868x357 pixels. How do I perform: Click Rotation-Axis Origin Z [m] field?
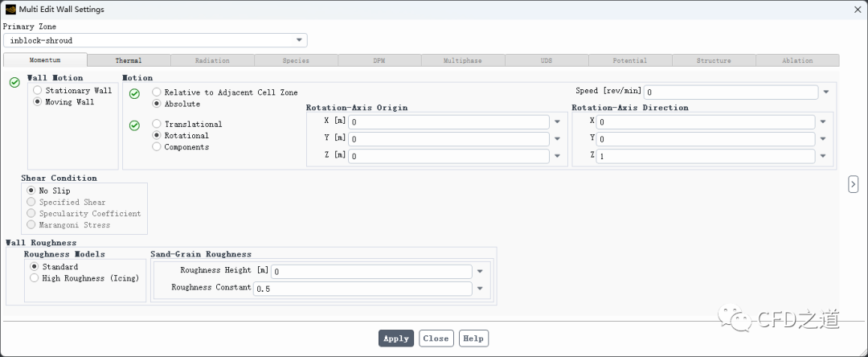pyautogui.click(x=448, y=156)
